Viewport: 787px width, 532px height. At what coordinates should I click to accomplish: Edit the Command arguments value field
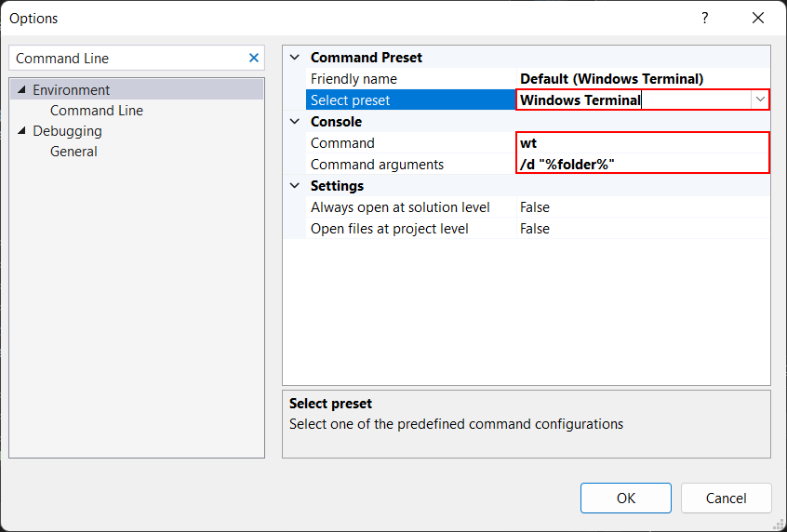point(642,165)
